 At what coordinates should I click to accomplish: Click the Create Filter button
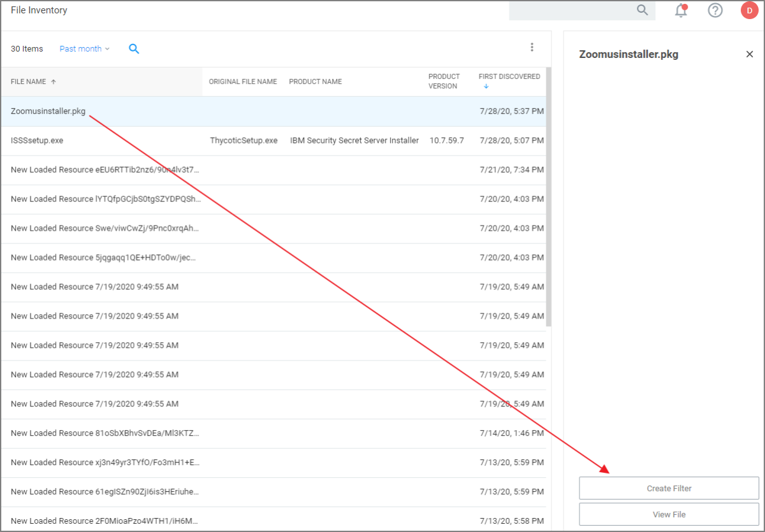669,489
